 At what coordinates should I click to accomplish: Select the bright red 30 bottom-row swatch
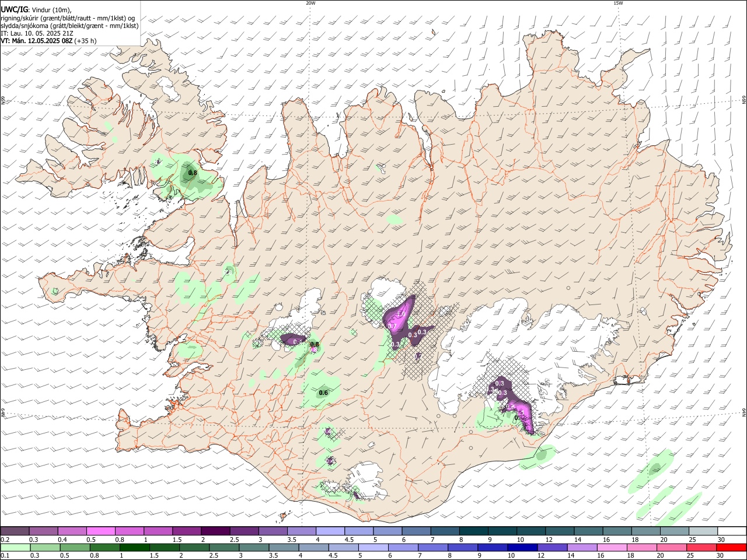pos(731,548)
